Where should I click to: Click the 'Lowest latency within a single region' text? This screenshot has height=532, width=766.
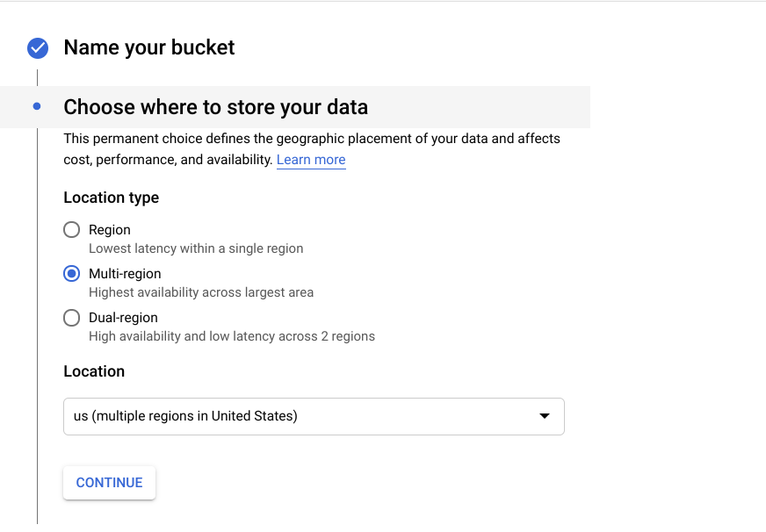[195, 248]
